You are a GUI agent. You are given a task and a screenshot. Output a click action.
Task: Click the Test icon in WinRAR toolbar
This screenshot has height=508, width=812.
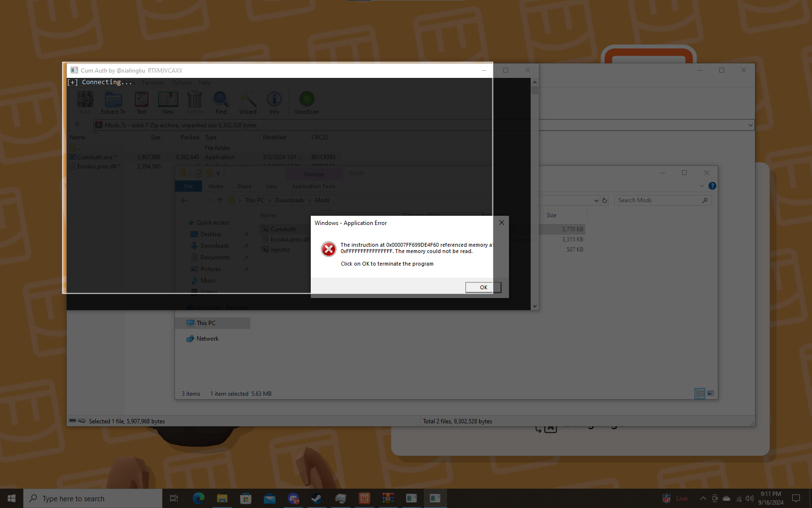(142, 103)
